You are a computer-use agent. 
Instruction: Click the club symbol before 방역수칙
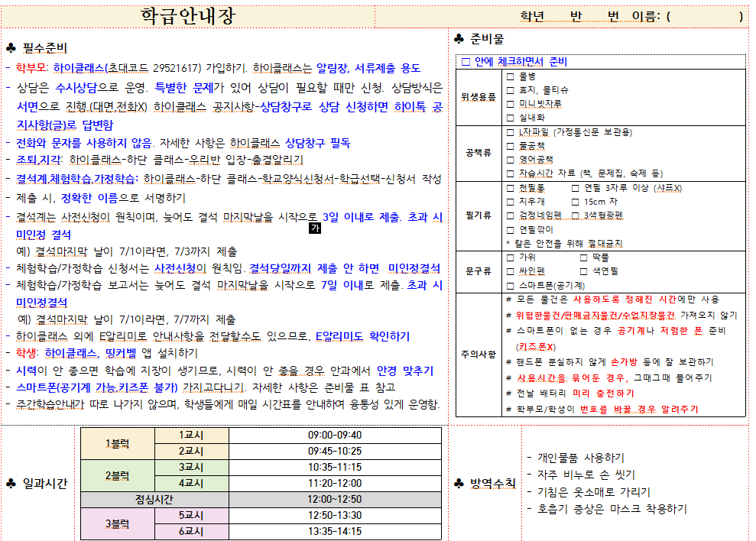click(x=459, y=483)
